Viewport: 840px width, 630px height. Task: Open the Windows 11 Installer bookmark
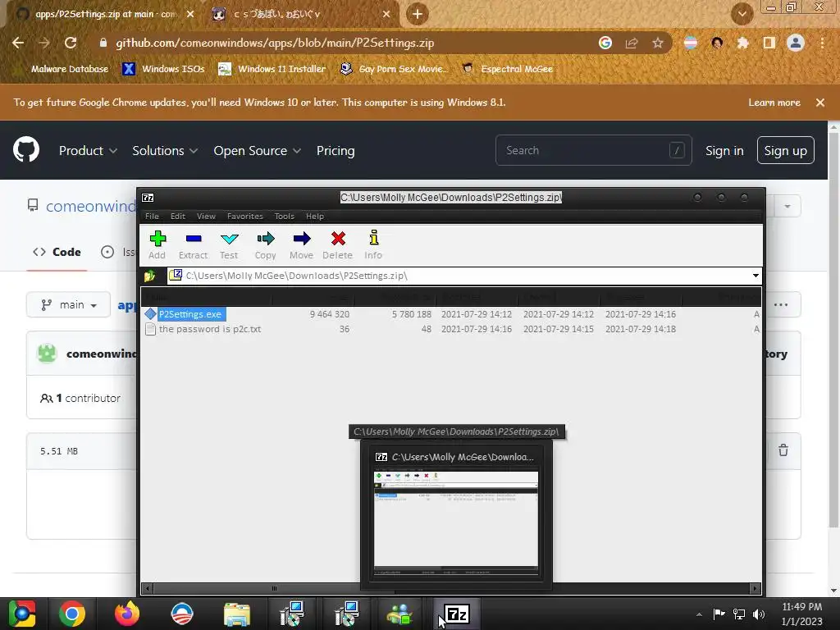click(272, 69)
